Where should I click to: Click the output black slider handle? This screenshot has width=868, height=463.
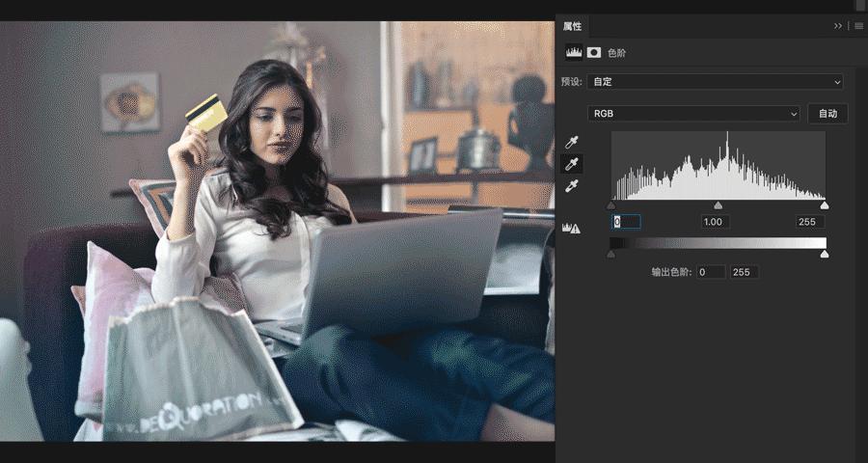click(611, 254)
